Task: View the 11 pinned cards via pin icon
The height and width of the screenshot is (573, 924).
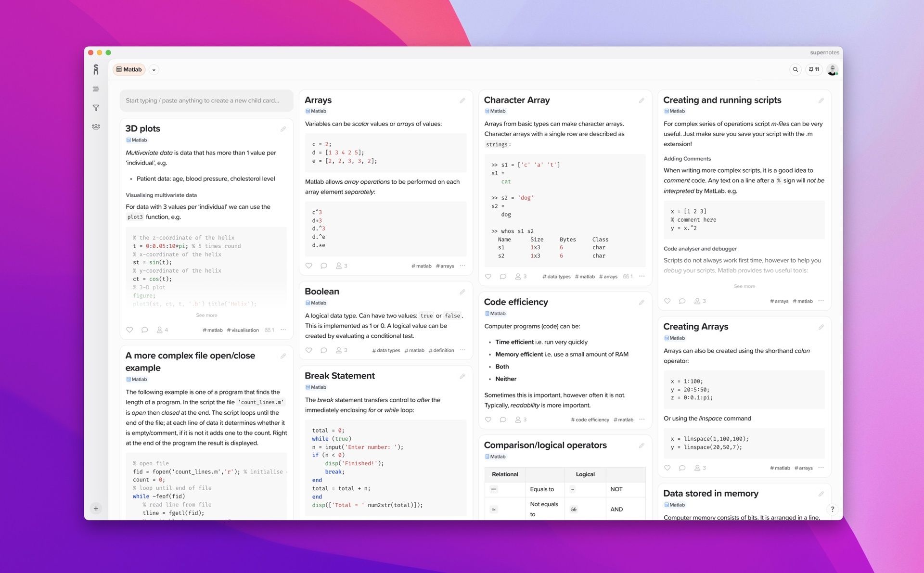Action: pos(814,69)
